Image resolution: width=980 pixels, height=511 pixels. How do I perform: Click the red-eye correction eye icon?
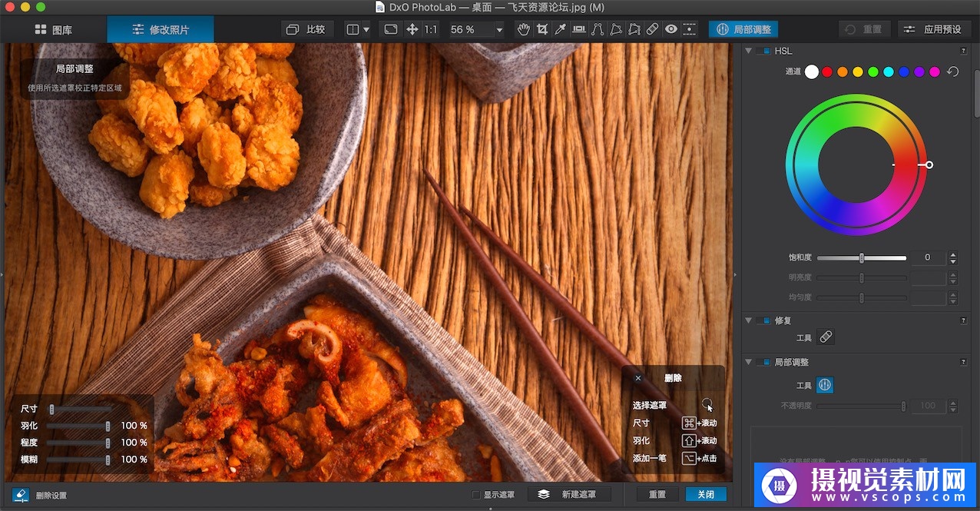click(671, 29)
